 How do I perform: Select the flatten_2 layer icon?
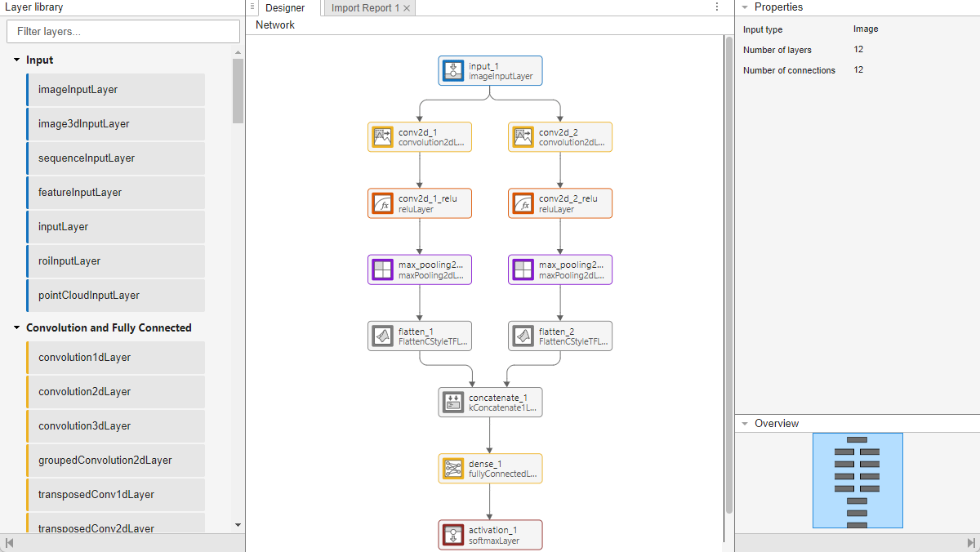(x=523, y=336)
